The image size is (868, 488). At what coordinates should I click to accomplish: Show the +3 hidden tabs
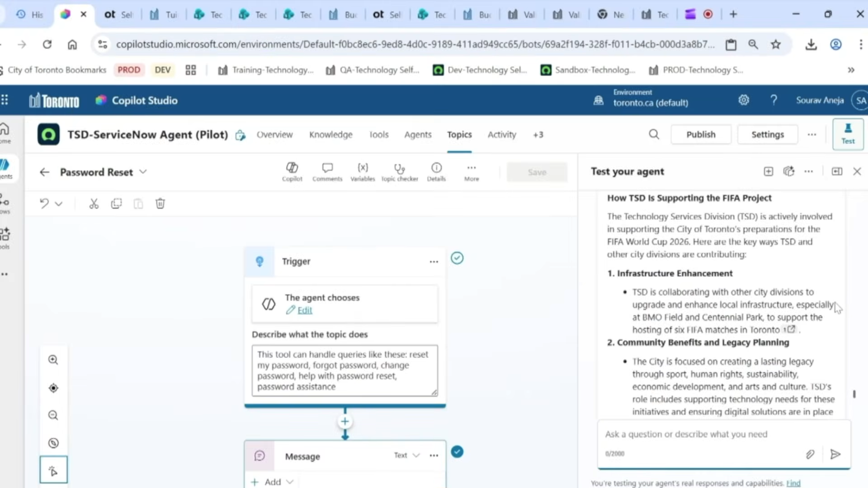tap(538, 135)
